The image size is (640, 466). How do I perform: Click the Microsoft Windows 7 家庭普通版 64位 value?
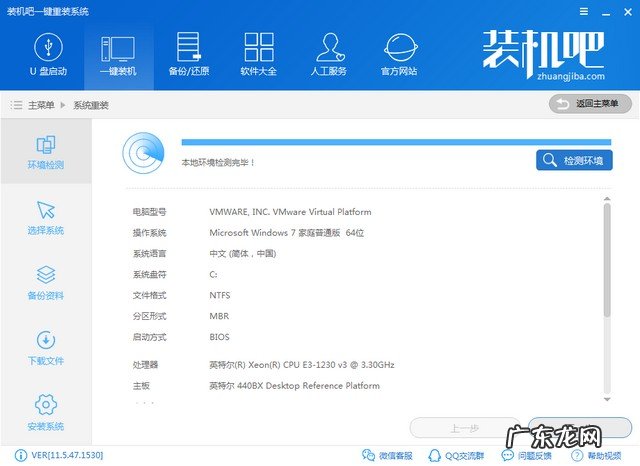pos(287,233)
